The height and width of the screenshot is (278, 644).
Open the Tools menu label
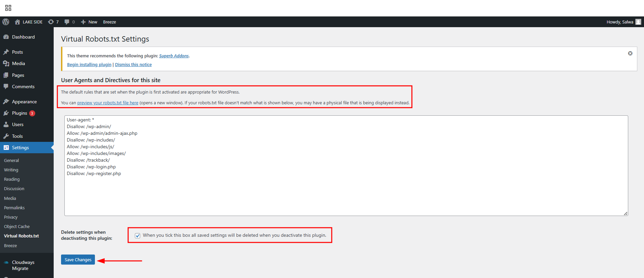pos(17,136)
